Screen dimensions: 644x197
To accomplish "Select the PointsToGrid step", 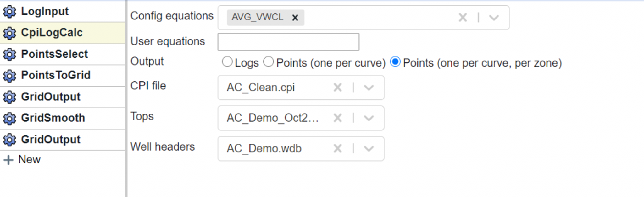I will point(63,76).
